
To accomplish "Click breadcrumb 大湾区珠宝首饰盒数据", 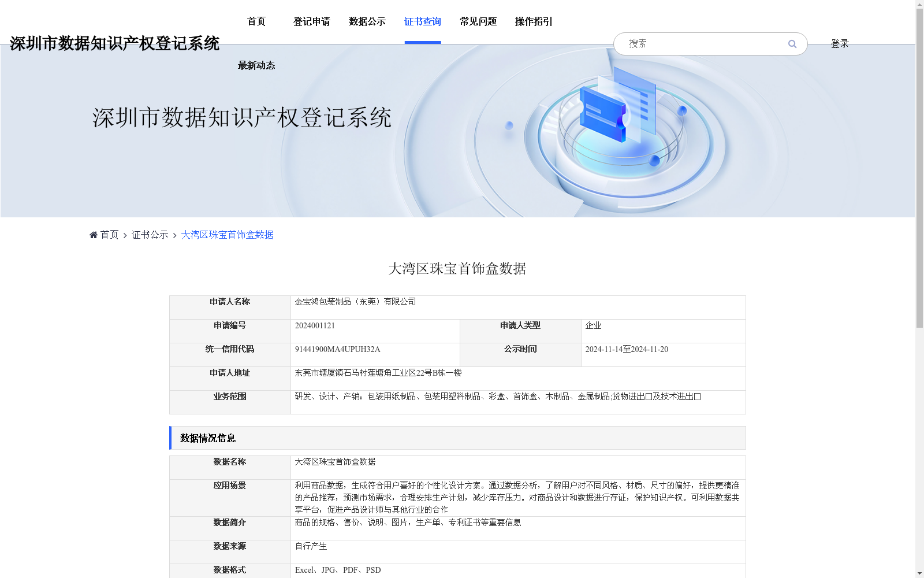I will (228, 235).
